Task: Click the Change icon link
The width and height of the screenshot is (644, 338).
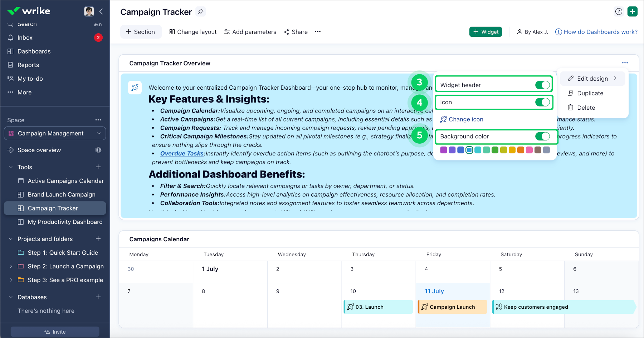Action: pos(465,119)
